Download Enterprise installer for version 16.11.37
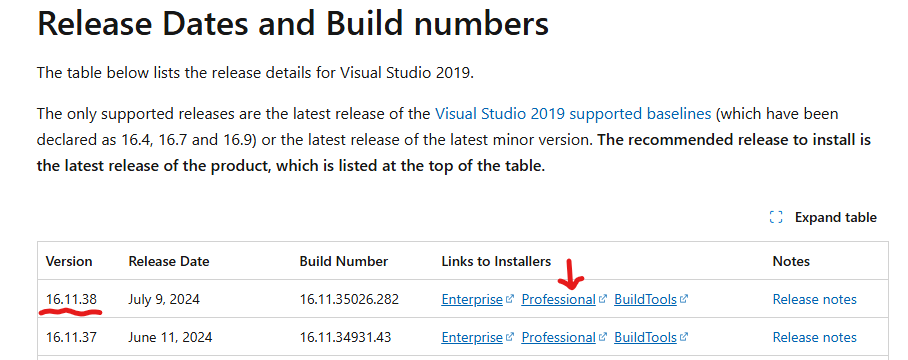908x360 pixels. [x=472, y=337]
